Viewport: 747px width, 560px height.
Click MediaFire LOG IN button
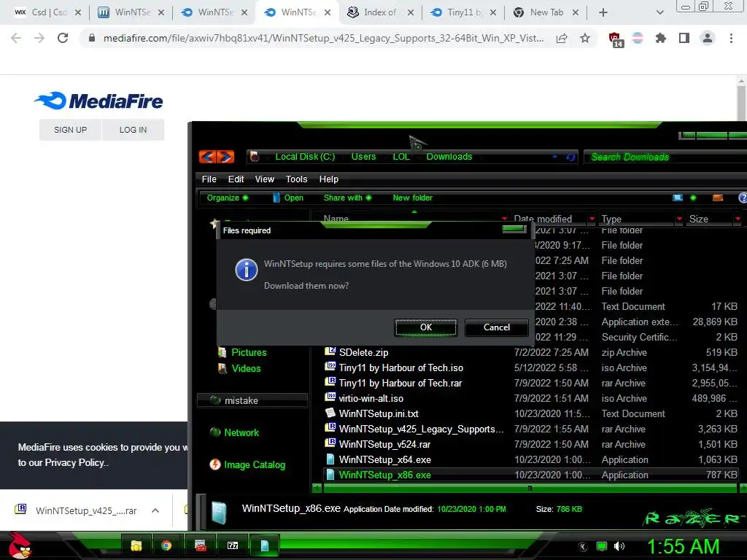133,130
